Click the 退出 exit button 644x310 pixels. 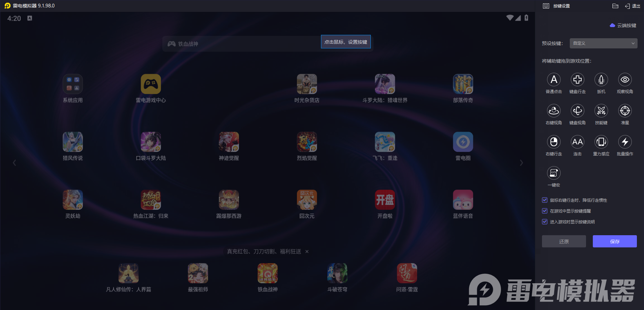(x=632, y=6)
